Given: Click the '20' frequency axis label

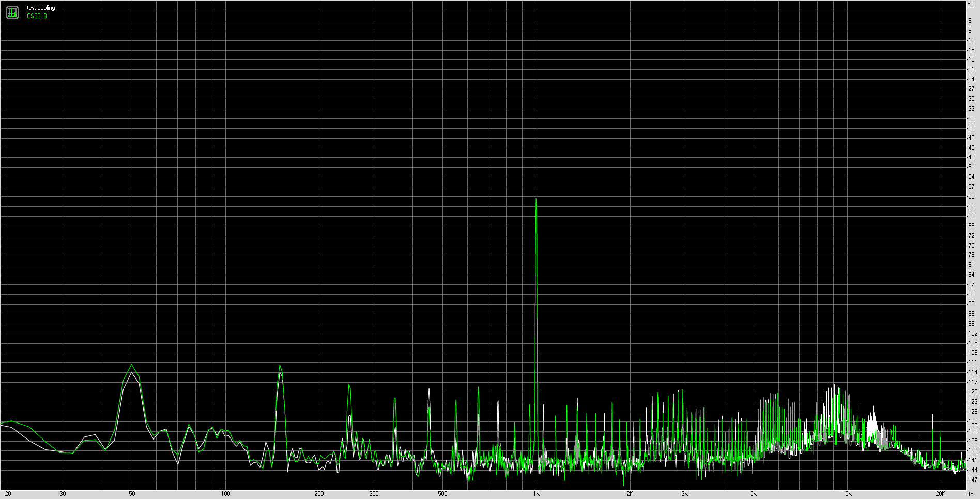Looking at the screenshot, I should tap(8, 494).
